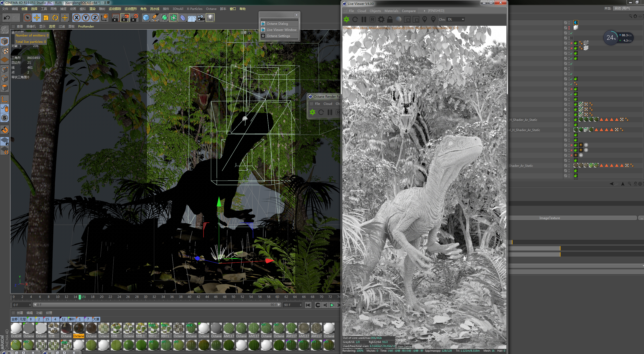
Task: Add a light object via lightbulb icon
Action: click(210, 18)
